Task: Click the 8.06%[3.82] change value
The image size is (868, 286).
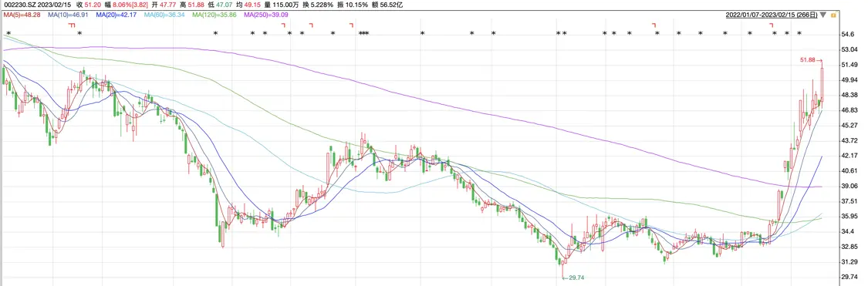Action: [131, 5]
